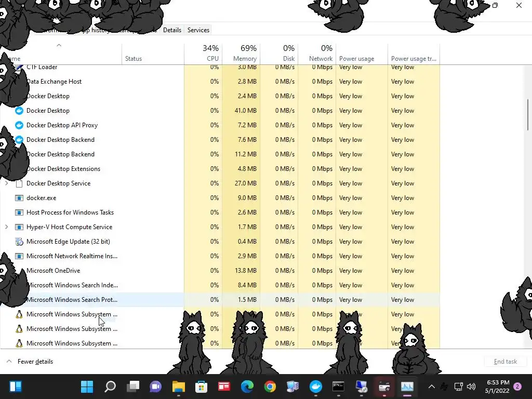Click the Fewer details link
Screen dimensions: 532x399
click(35, 362)
